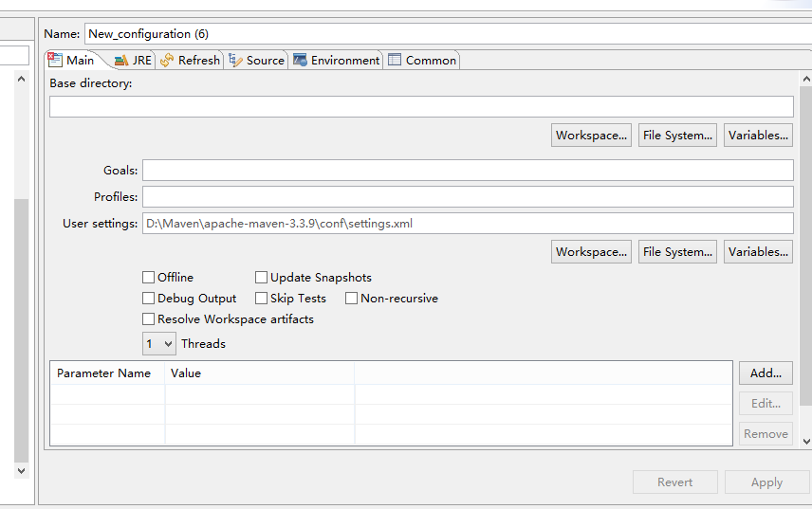Check Resolve Workspace artifacts
This screenshot has height=509, width=812.
click(149, 318)
